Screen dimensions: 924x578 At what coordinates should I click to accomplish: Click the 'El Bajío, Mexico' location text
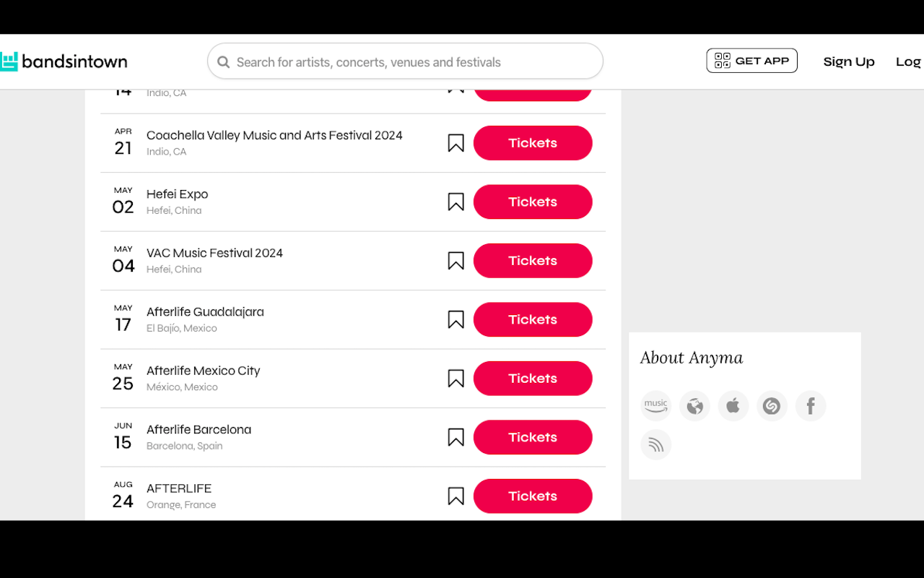(182, 328)
